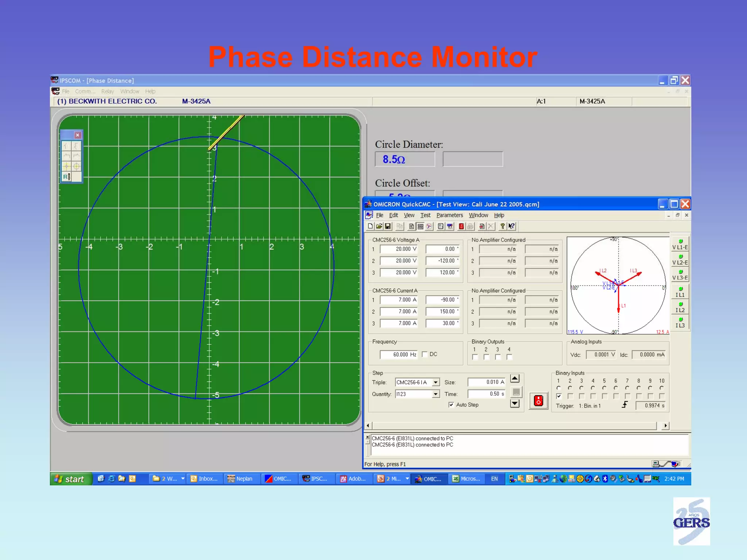Click the Circle Diameter 8.5Ω field in IPSCOM
Viewport: 747px width, 560px height.
tap(405, 159)
